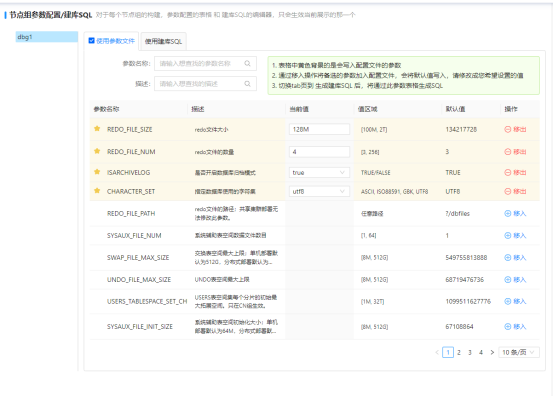The height and width of the screenshot is (397, 553).
Task: Go to page 2
Action: click(x=459, y=352)
